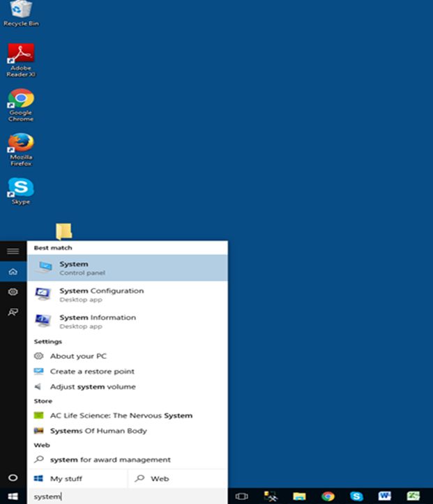Click the 'Settings' section header
The width and height of the screenshot is (433, 504).
(x=48, y=342)
